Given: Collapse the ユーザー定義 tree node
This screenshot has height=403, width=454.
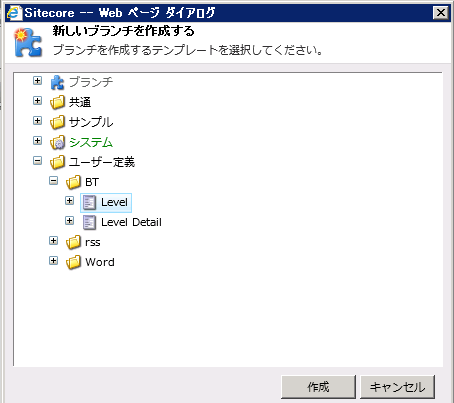Looking at the screenshot, I should (x=38, y=161).
